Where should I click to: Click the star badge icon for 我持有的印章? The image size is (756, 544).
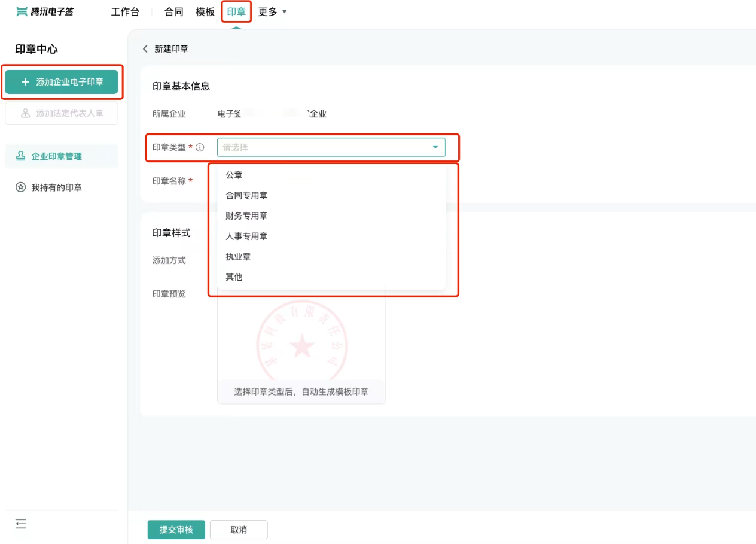pyautogui.click(x=21, y=187)
